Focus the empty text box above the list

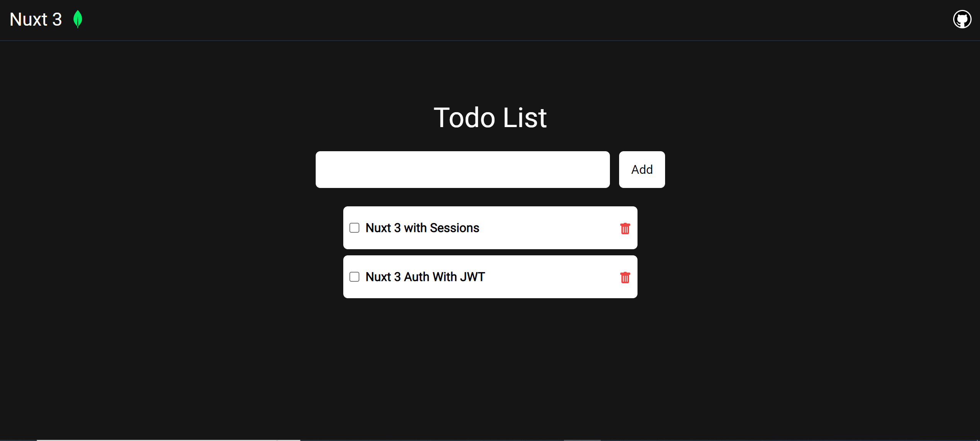pos(462,169)
